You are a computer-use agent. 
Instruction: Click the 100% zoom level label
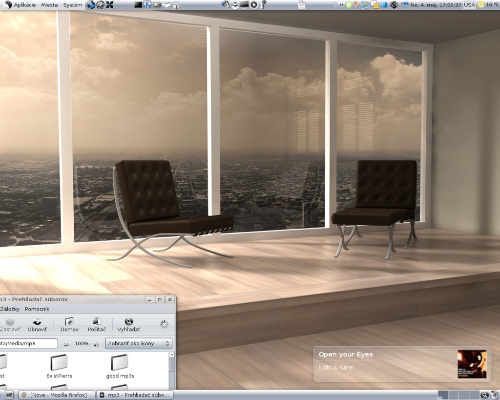click(81, 343)
